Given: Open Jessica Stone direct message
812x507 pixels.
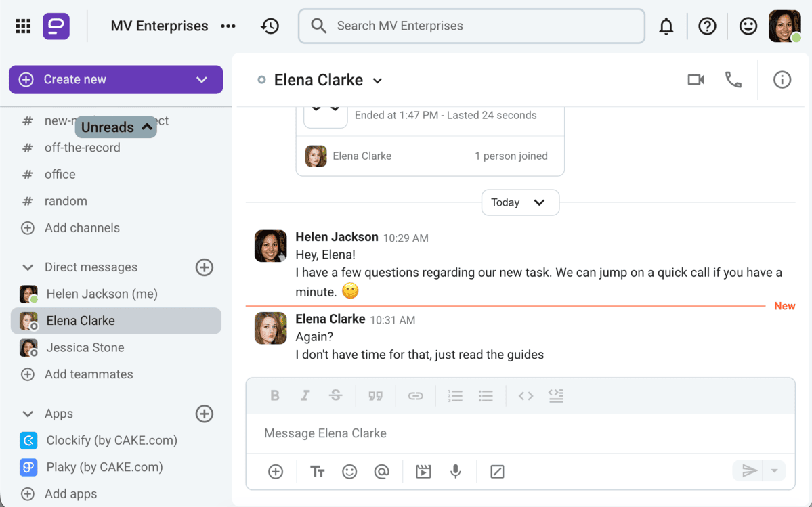Looking at the screenshot, I should point(85,347).
